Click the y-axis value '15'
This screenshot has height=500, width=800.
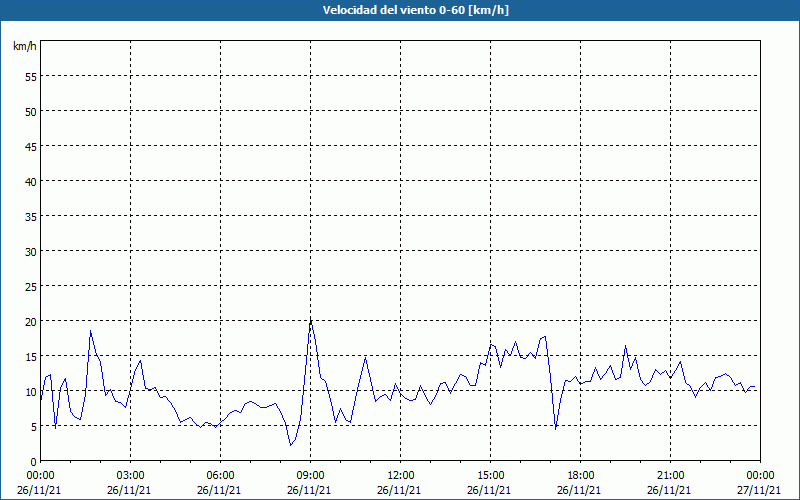[31, 357]
